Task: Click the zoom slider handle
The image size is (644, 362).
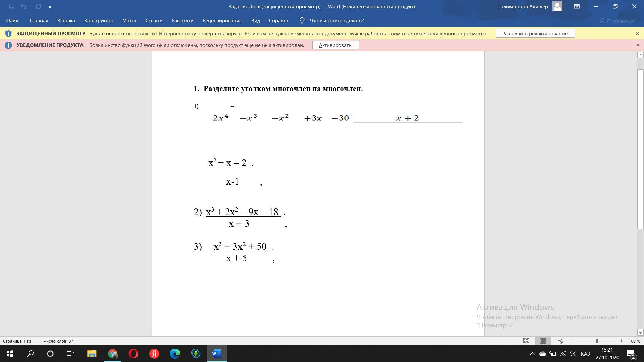Action: [597, 341]
